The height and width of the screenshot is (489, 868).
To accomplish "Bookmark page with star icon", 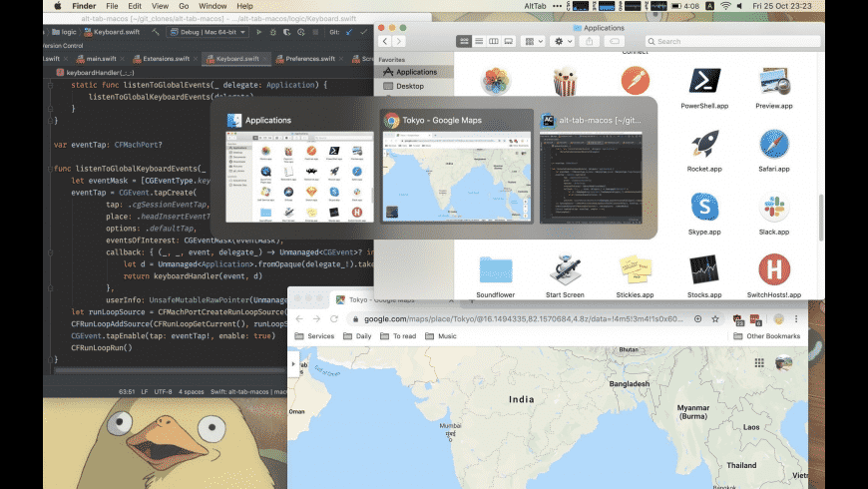I will [715, 319].
